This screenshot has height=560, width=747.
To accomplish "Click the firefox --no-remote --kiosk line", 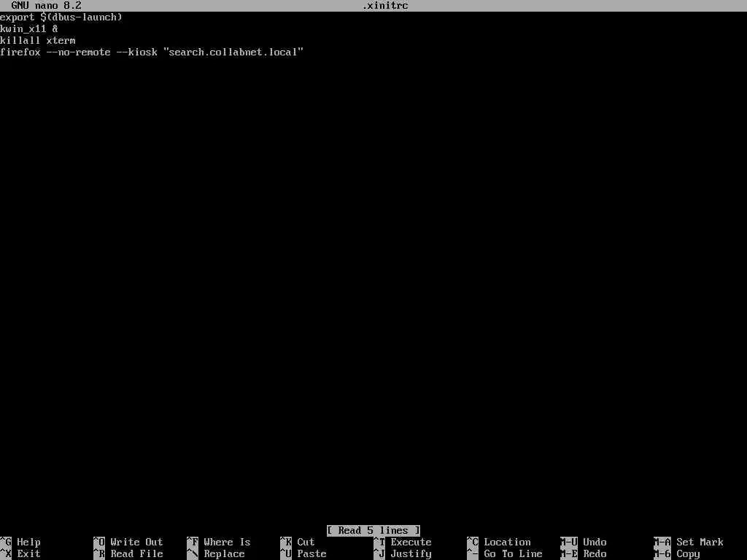I will click(x=152, y=52).
